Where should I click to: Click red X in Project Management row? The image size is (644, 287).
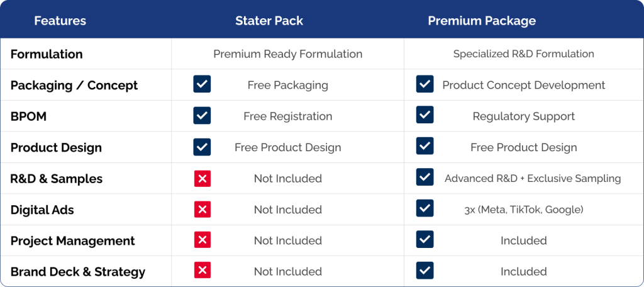pyautogui.click(x=202, y=240)
